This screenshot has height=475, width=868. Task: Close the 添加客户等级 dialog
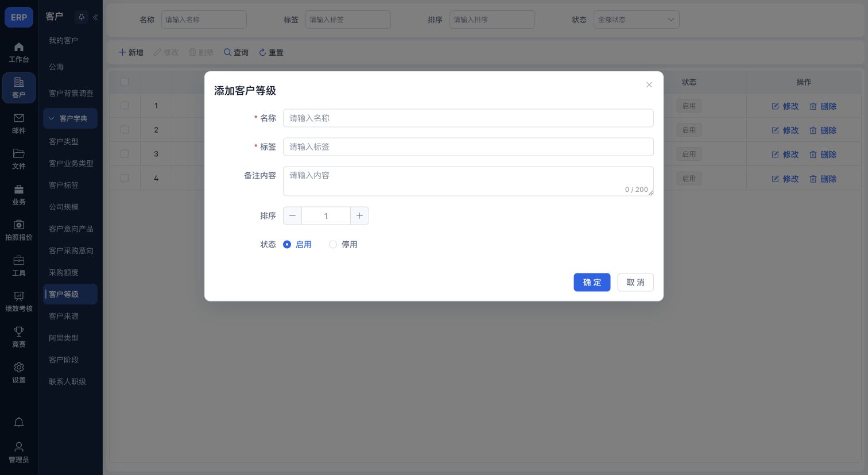[x=649, y=85]
